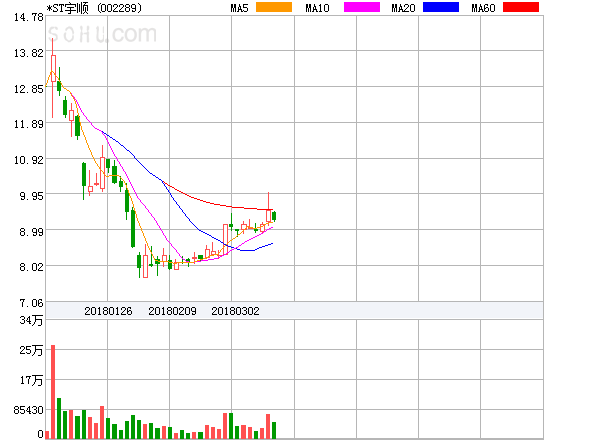
Task: Select the stock title *ST宇顺 (002289)
Action: 94,8
